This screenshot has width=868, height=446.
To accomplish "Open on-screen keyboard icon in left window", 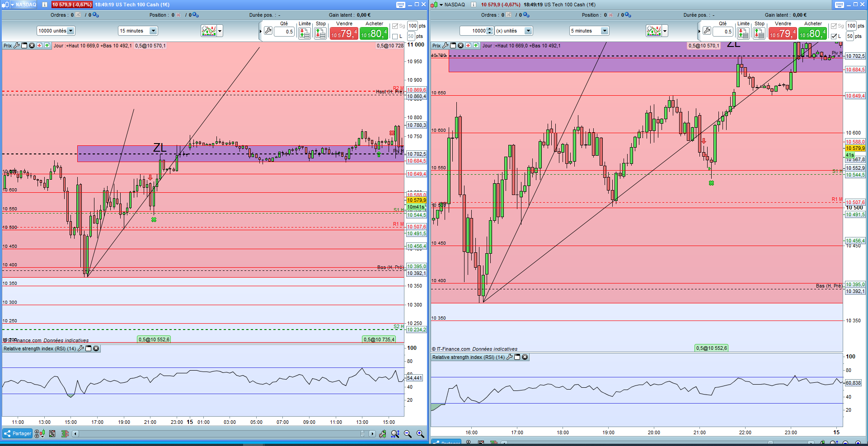I will (x=401, y=5).
